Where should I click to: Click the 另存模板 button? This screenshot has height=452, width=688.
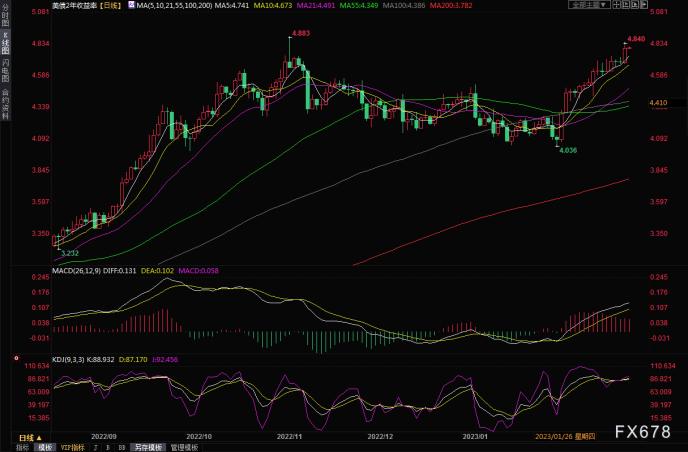pos(148,448)
